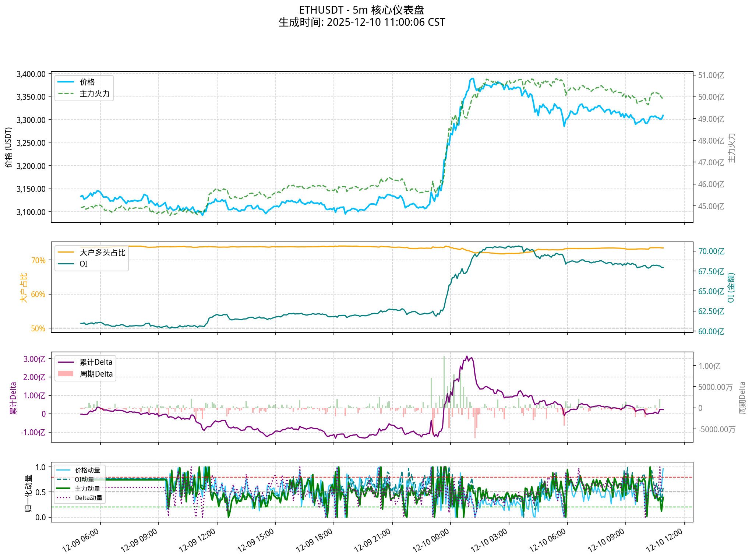This screenshot has height=560, width=752.
Task: Click the 12-10 00:00 time axis label
Action: tap(431, 540)
